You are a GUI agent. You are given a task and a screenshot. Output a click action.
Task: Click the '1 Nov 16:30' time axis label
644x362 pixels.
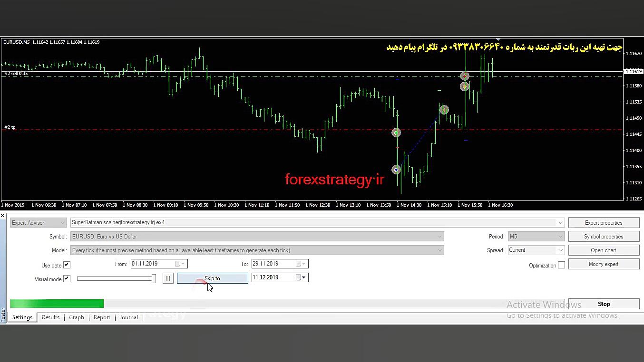coord(500,205)
